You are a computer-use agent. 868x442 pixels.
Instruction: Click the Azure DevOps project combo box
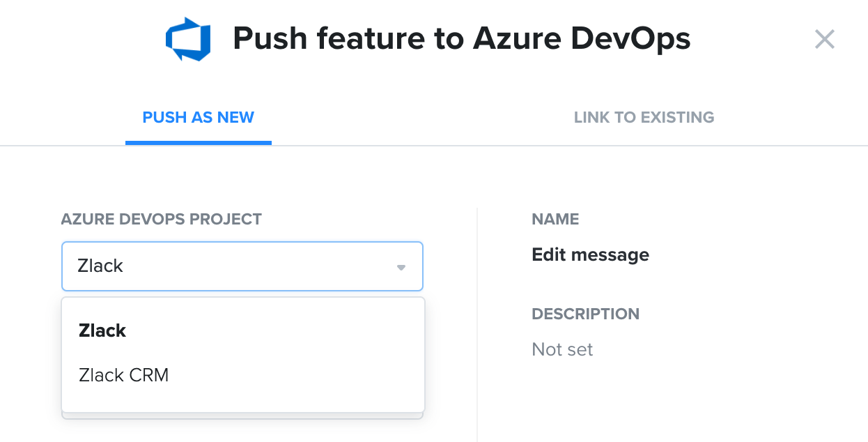point(242,266)
